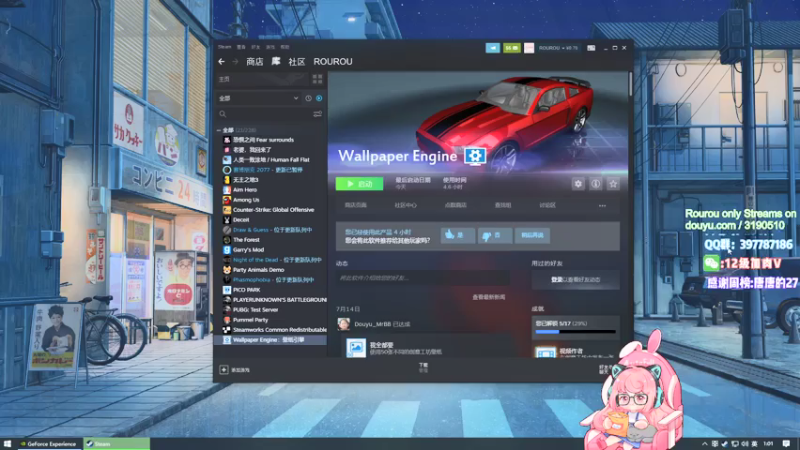Click the Steam content vertical scrollbar

[631, 84]
